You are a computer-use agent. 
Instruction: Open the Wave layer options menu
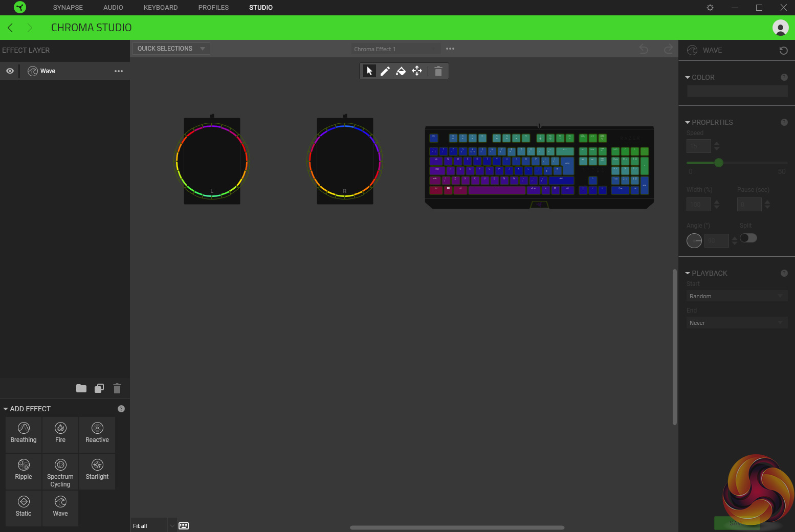[119, 71]
